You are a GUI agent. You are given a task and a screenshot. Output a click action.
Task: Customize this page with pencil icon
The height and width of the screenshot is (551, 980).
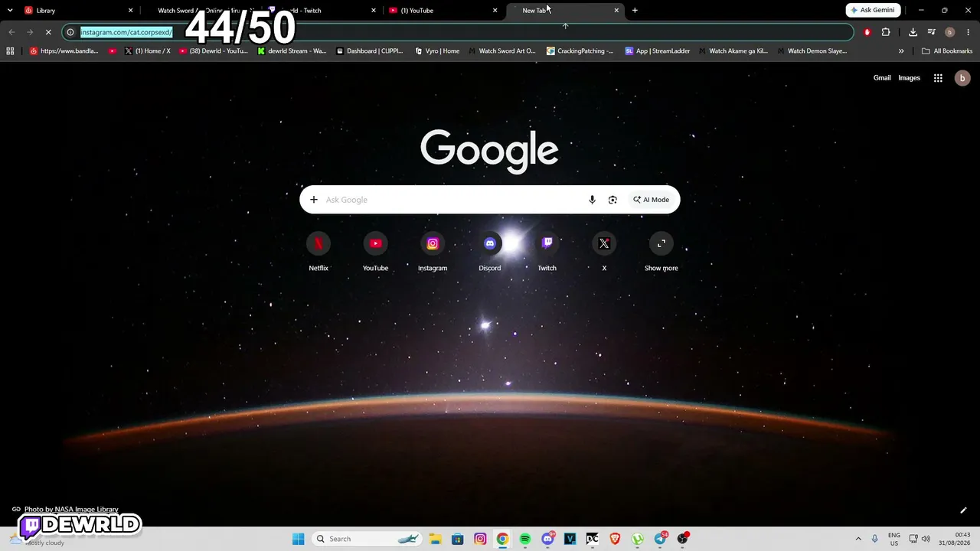click(x=963, y=510)
